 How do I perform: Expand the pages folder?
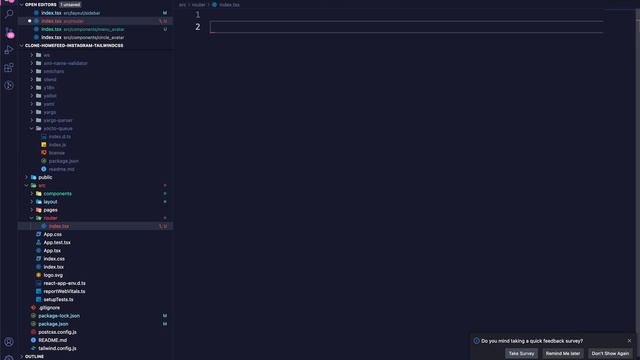click(x=32, y=210)
